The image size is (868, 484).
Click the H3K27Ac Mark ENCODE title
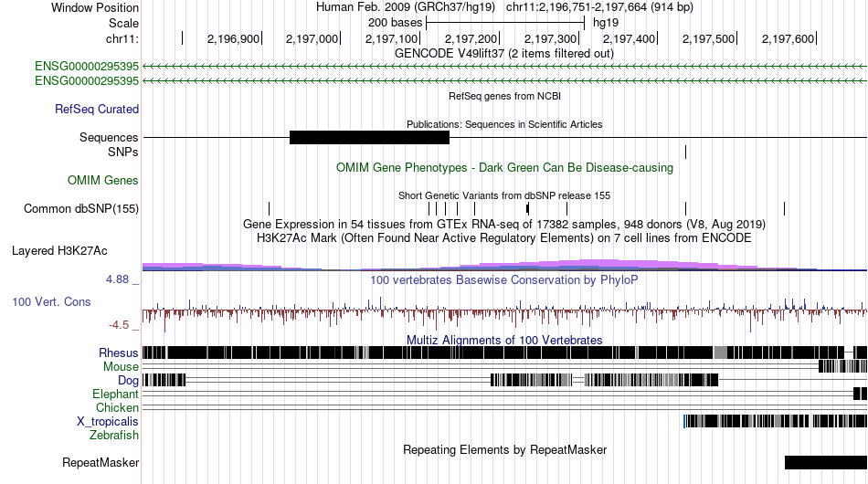(504, 237)
